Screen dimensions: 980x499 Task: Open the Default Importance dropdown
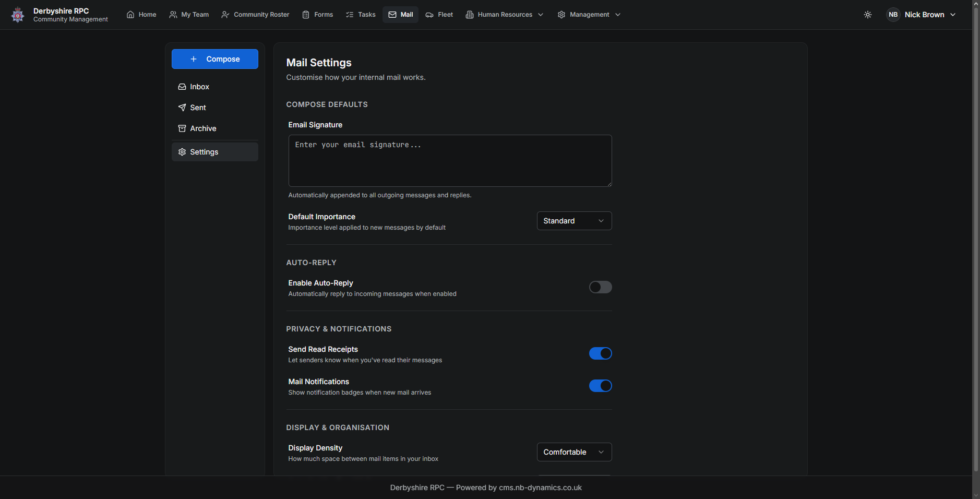coord(574,221)
